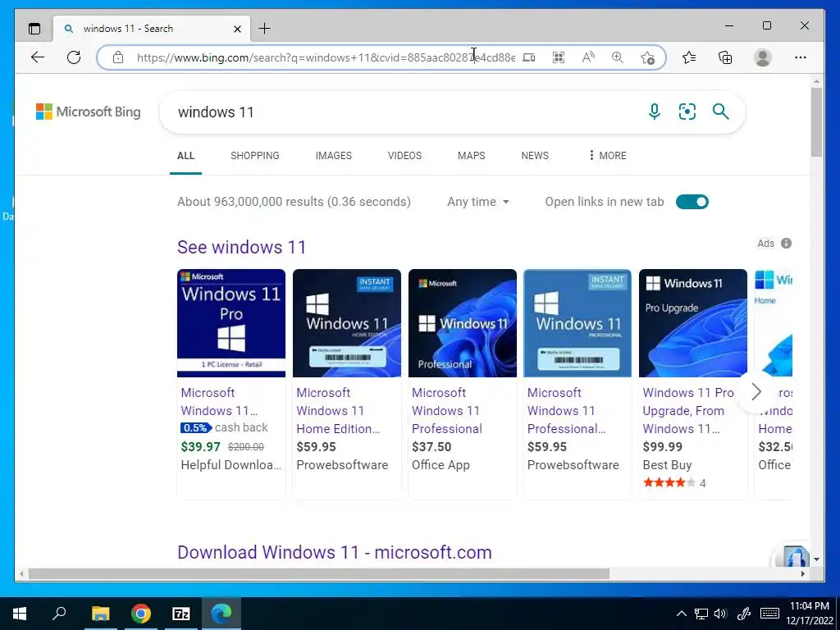This screenshot has height=630, width=840.
Task: Switch to the NEWS tab
Action: (535, 156)
